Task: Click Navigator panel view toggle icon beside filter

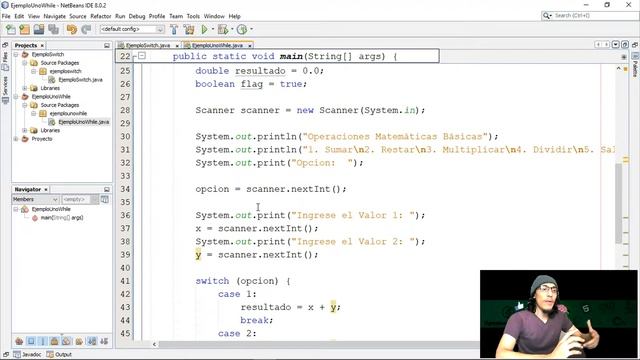Action: (x=105, y=199)
